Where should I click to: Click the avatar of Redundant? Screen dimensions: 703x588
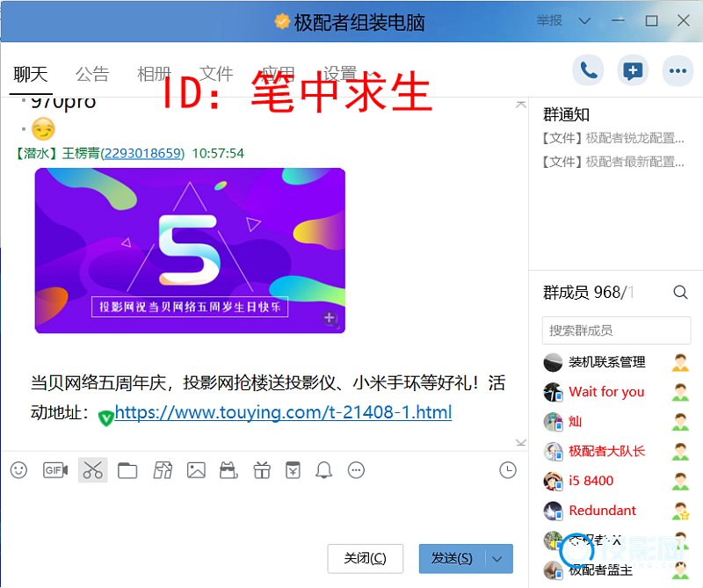(x=553, y=511)
